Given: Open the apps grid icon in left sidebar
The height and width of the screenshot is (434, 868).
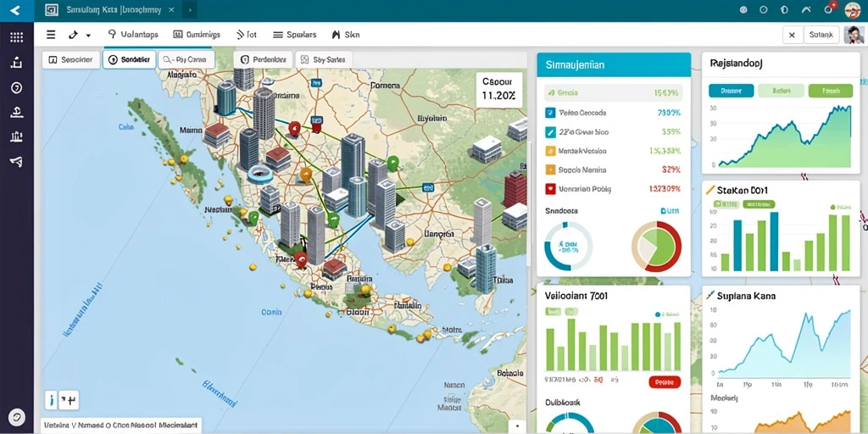Looking at the screenshot, I should coord(17,37).
